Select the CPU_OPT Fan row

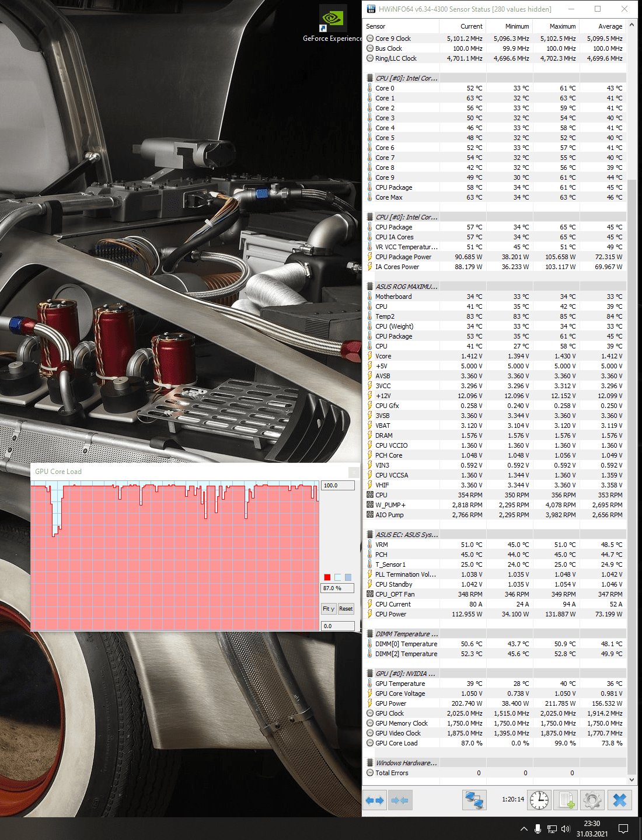click(x=494, y=594)
